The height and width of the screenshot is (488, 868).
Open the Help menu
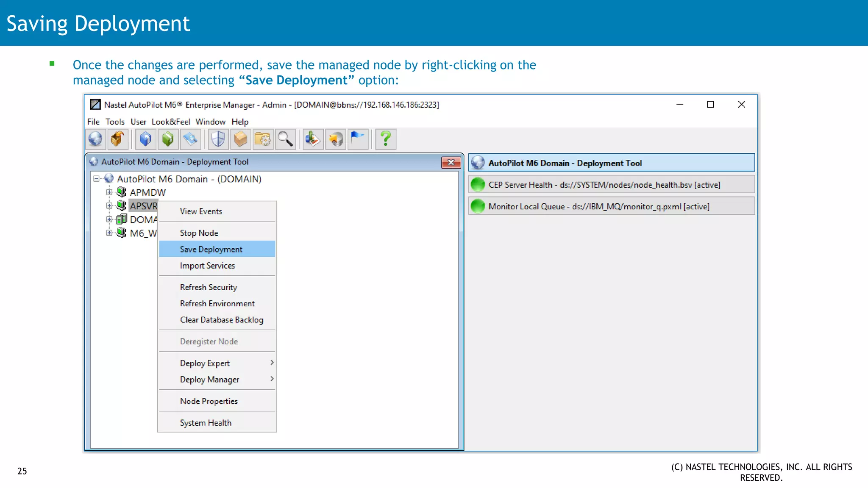(x=240, y=122)
